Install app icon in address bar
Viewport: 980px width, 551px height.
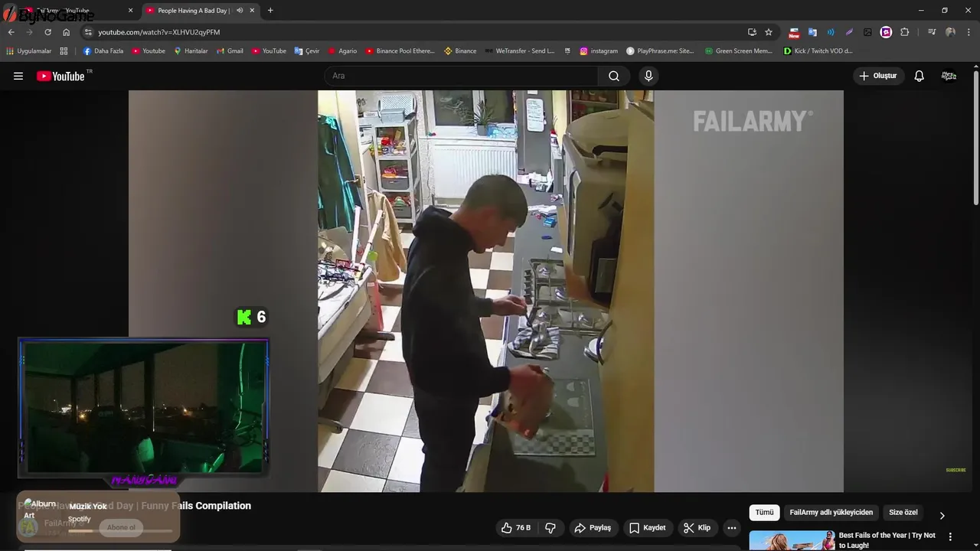[x=752, y=32]
